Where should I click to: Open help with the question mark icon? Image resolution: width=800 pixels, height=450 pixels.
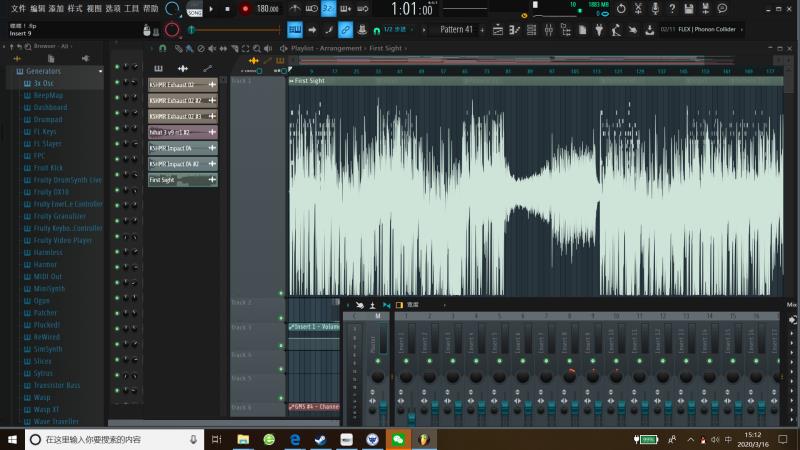pyautogui.click(x=672, y=9)
